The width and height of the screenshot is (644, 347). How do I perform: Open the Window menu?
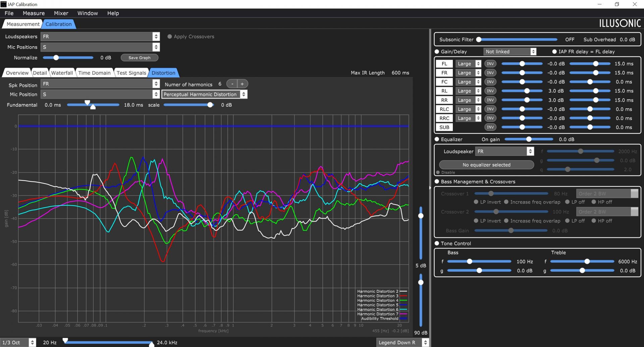tap(88, 13)
